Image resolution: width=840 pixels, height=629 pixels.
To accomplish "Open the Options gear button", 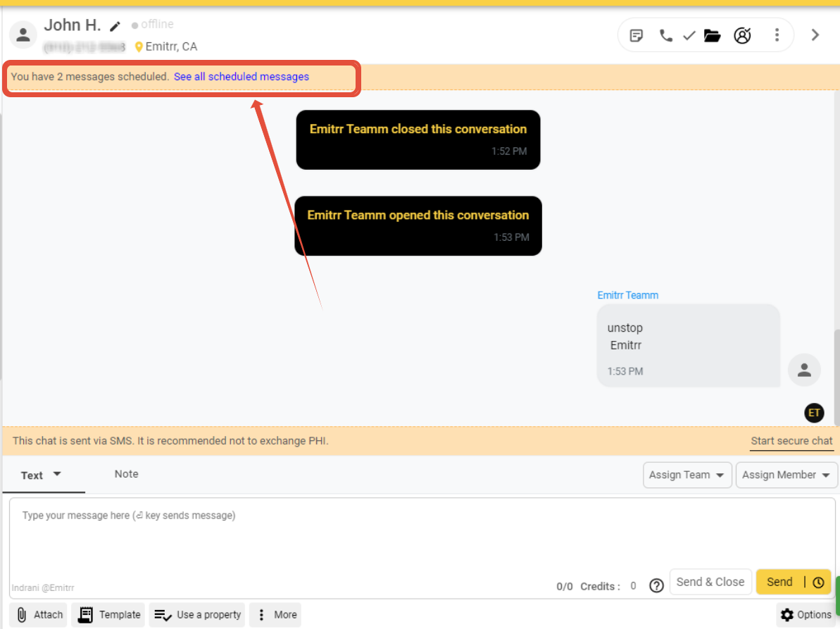I will (x=805, y=614).
